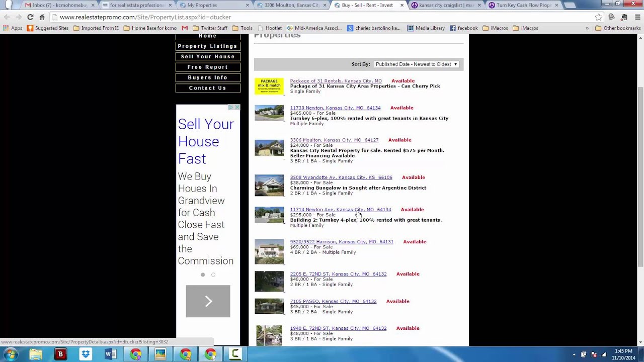
Task: Open 1940 E. 72ND ST listing link
Action: click(x=338, y=328)
